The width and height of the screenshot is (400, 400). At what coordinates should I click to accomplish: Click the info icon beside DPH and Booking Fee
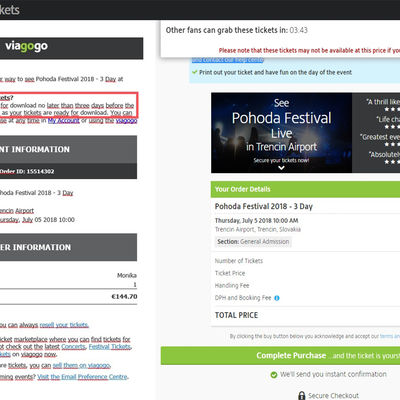(277, 298)
